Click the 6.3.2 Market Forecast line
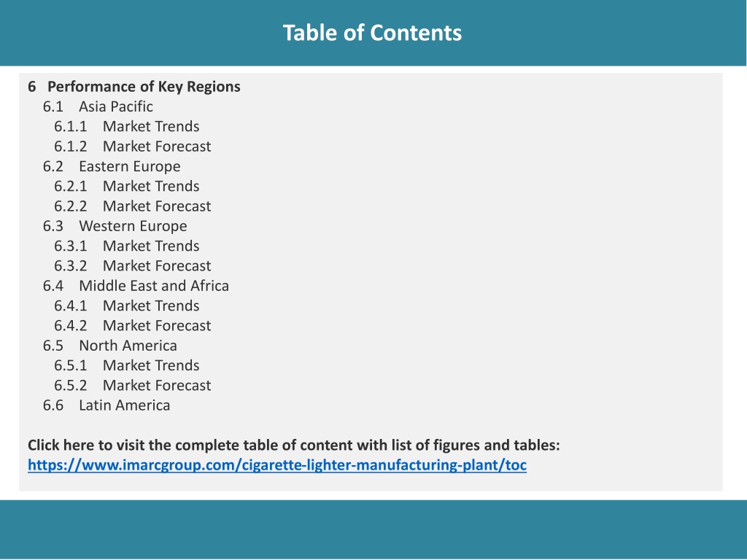 [x=132, y=266]
